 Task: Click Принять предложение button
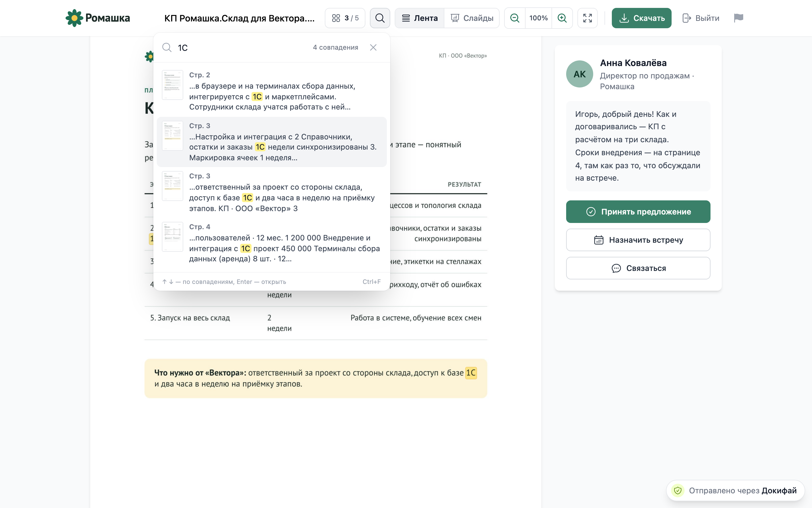pyautogui.click(x=638, y=212)
